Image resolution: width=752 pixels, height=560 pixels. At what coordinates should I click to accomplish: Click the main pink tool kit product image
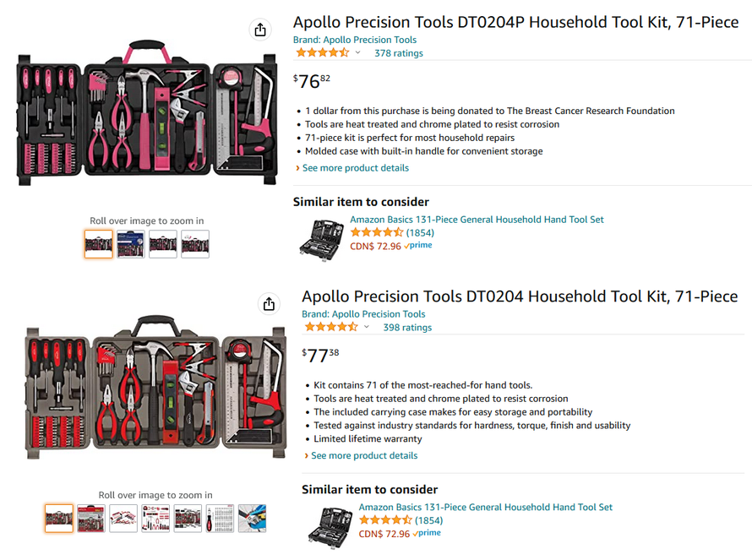pyautogui.click(x=147, y=113)
